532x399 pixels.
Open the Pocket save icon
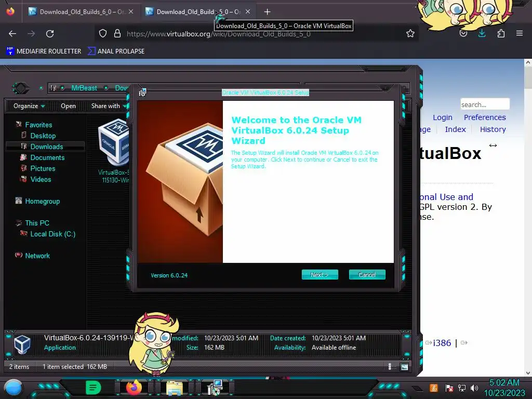pos(463,33)
